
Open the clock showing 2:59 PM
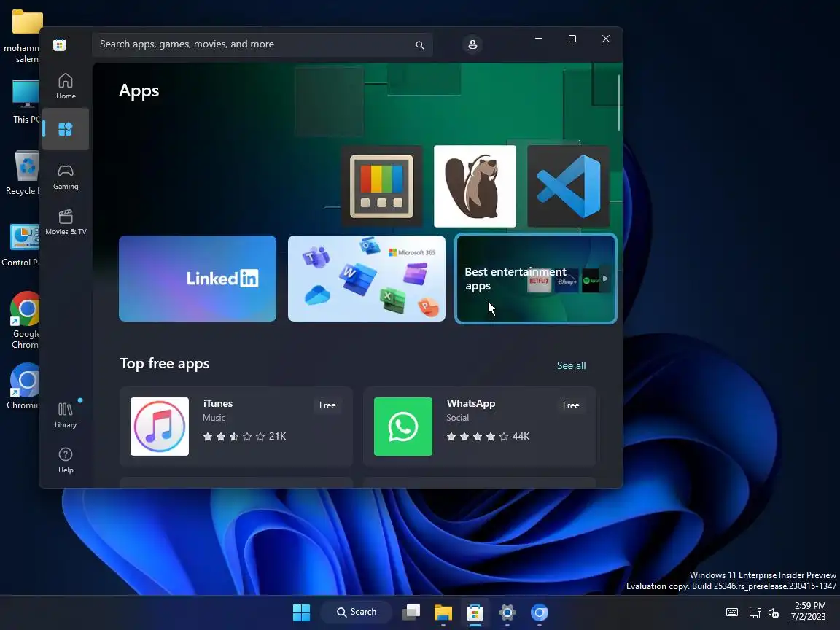point(809,612)
